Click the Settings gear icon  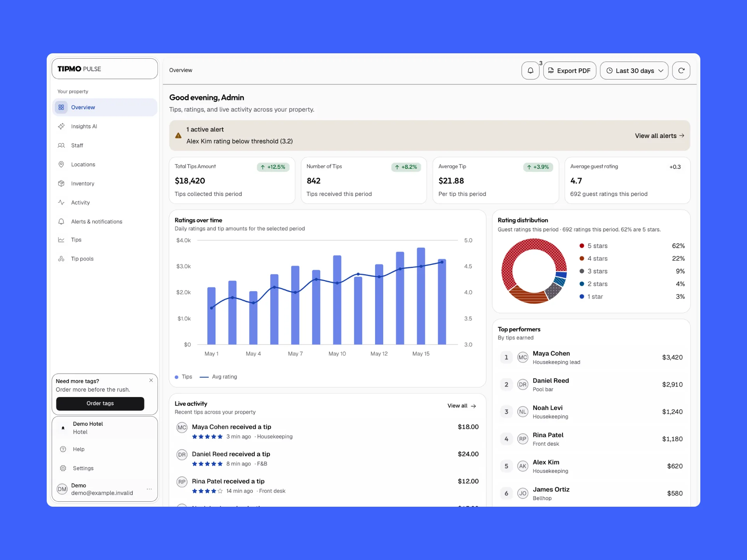tap(63, 468)
